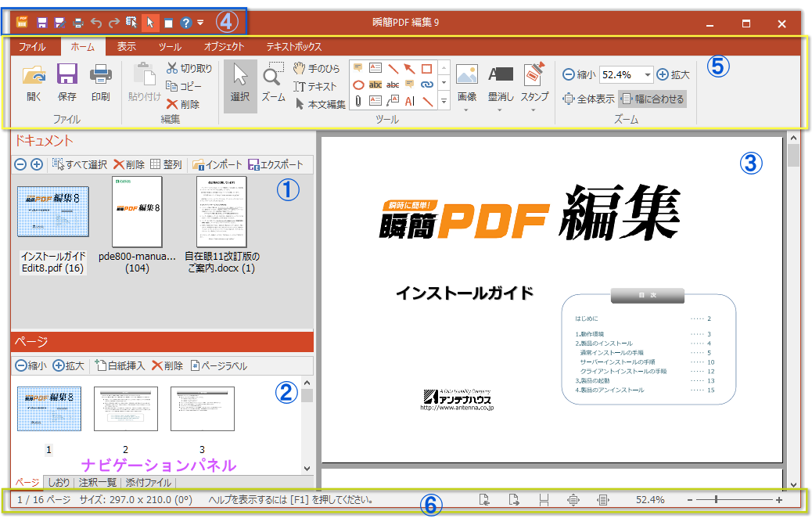
Task: Activate the テキスト selection tool
Action: point(314,87)
